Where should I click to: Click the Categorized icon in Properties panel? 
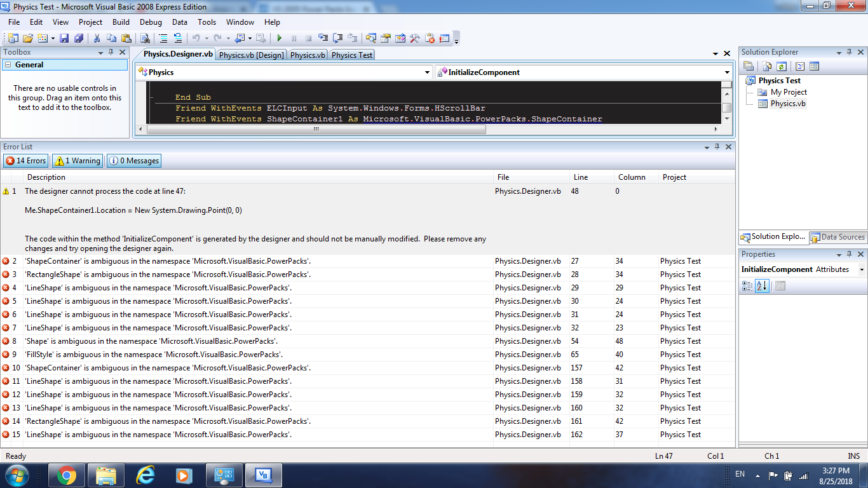coord(747,286)
